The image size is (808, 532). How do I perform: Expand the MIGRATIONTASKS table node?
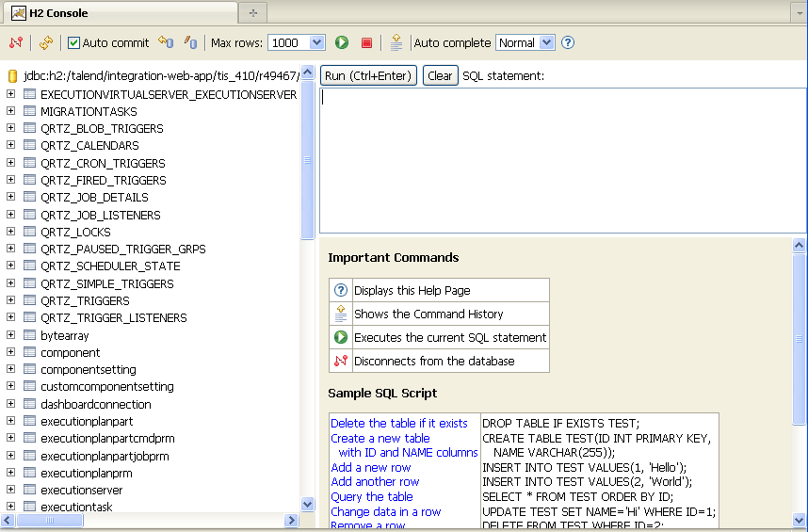11,111
